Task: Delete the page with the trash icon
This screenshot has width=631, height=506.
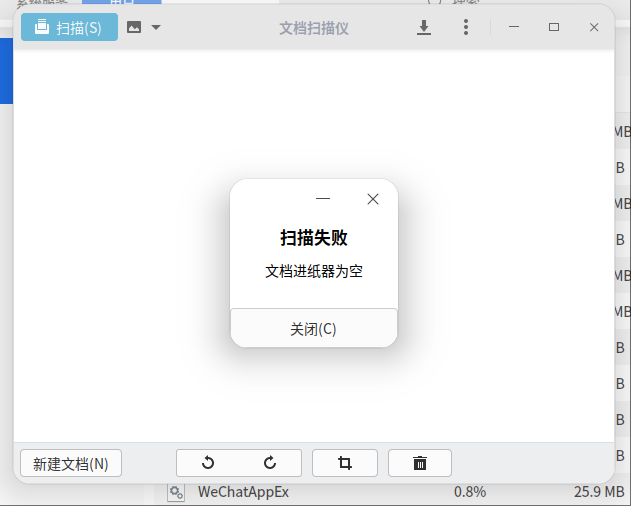Action: pyautogui.click(x=420, y=463)
